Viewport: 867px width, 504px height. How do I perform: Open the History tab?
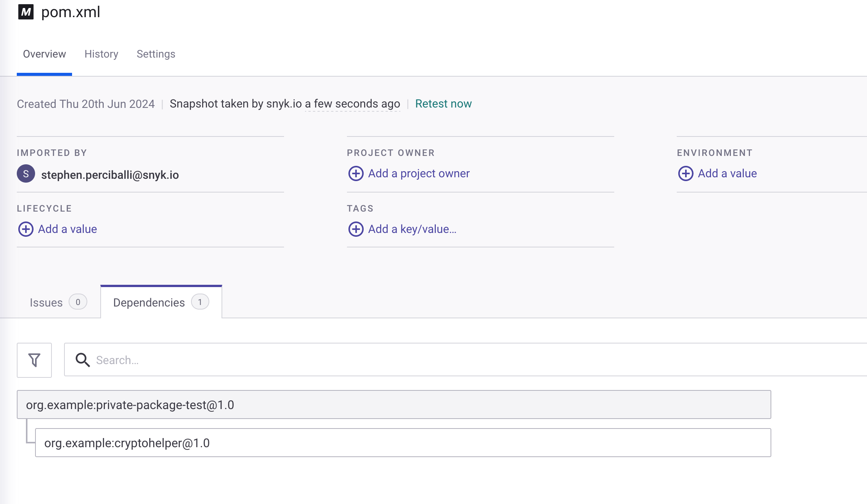click(x=101, y=54)
